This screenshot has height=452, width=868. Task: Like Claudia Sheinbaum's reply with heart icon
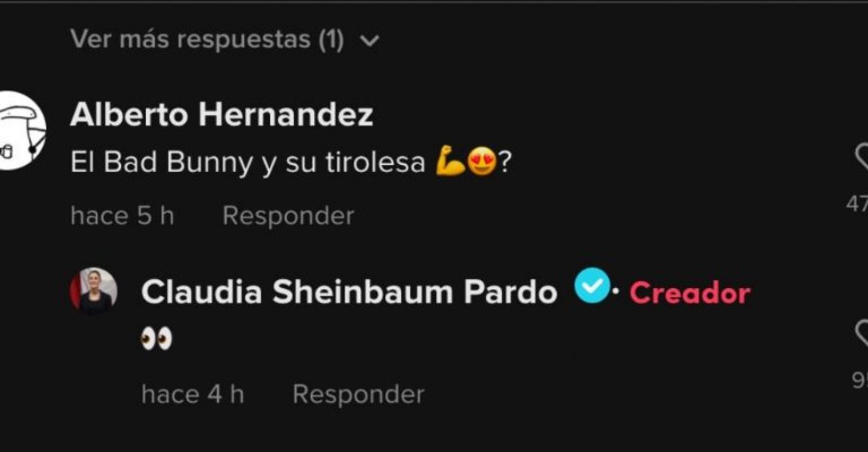coord(861,334)
